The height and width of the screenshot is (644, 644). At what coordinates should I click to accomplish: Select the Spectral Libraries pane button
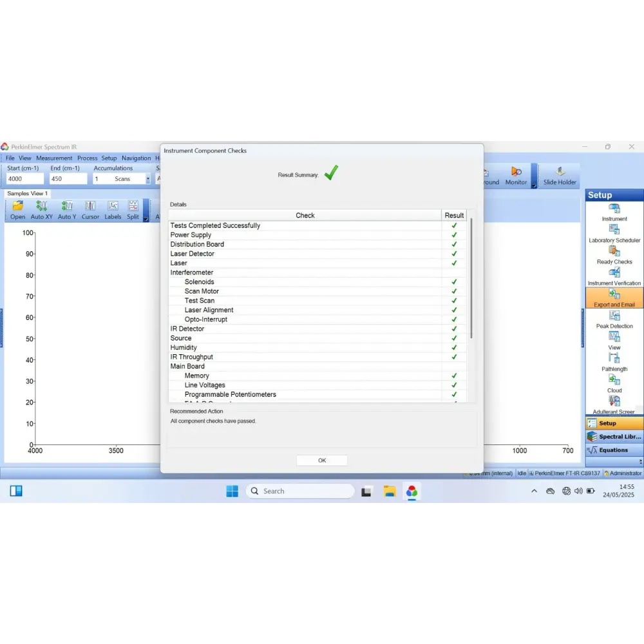pyautogui.click(x=614, y=437)
